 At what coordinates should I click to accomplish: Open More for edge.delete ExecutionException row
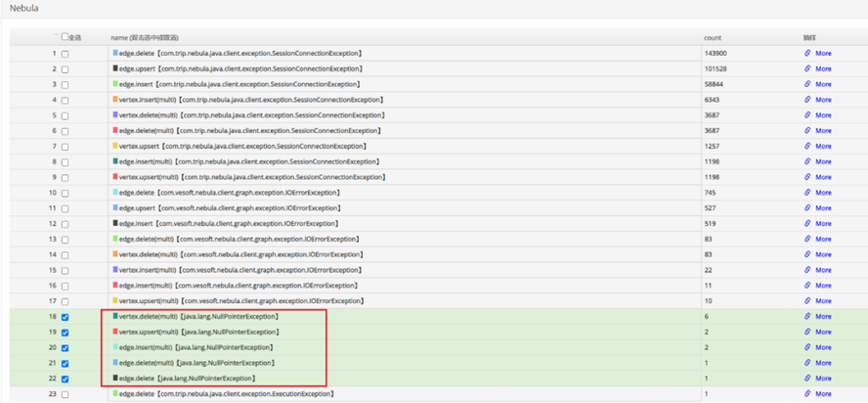(x=823, y=393)
